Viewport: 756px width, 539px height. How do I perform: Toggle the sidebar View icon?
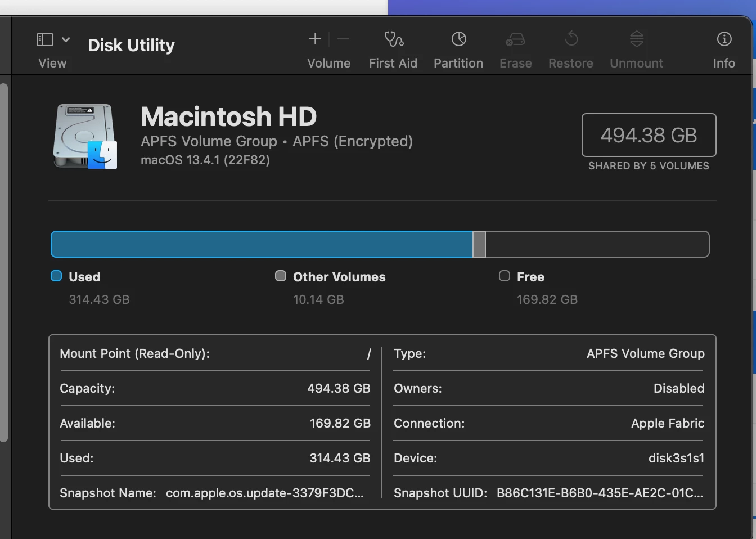[x=45, y=39]
